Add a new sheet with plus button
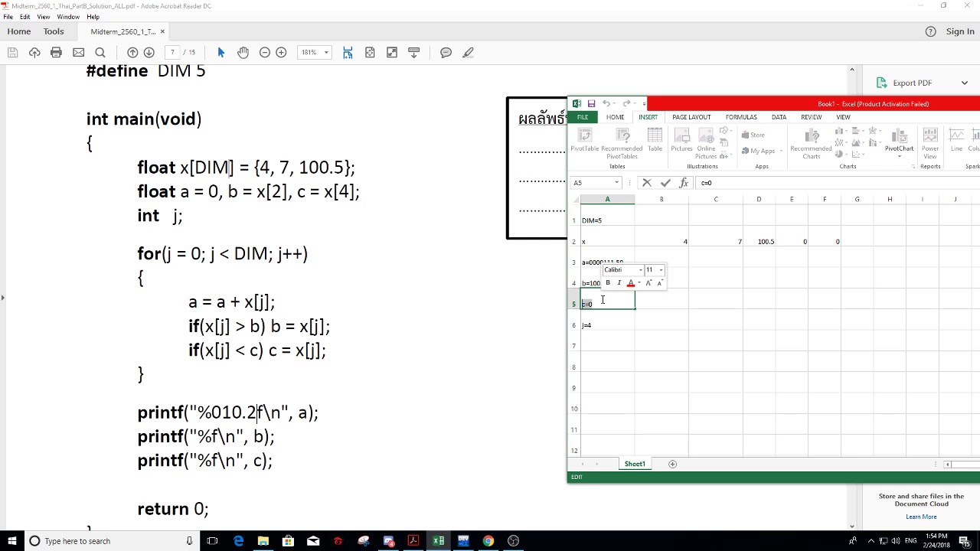Screen dimensions: 980x551 [672, 464]
